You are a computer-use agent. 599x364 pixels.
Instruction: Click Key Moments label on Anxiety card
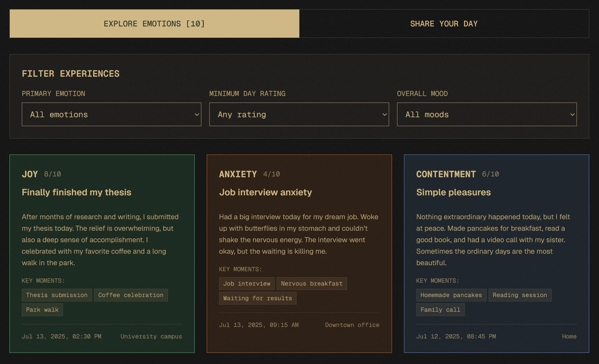[x=240, y=269]
